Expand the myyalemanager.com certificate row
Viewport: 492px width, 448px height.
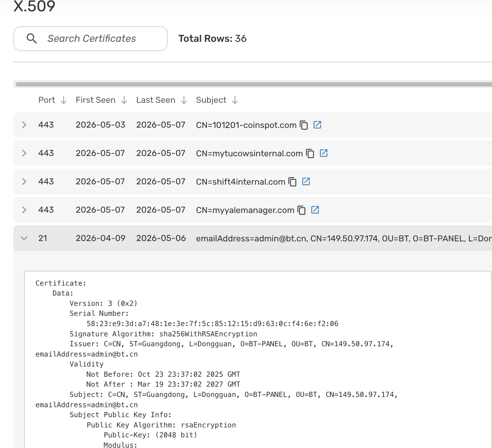coord(24,210)
